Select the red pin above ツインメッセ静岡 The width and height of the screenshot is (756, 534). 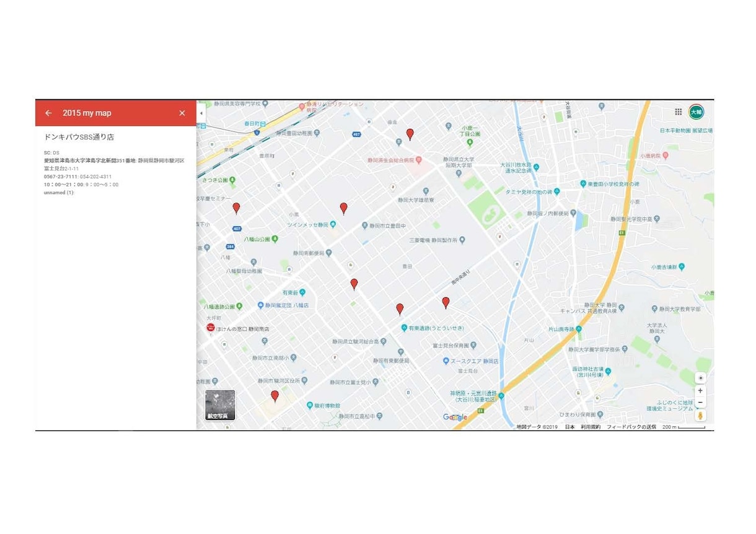343,208
